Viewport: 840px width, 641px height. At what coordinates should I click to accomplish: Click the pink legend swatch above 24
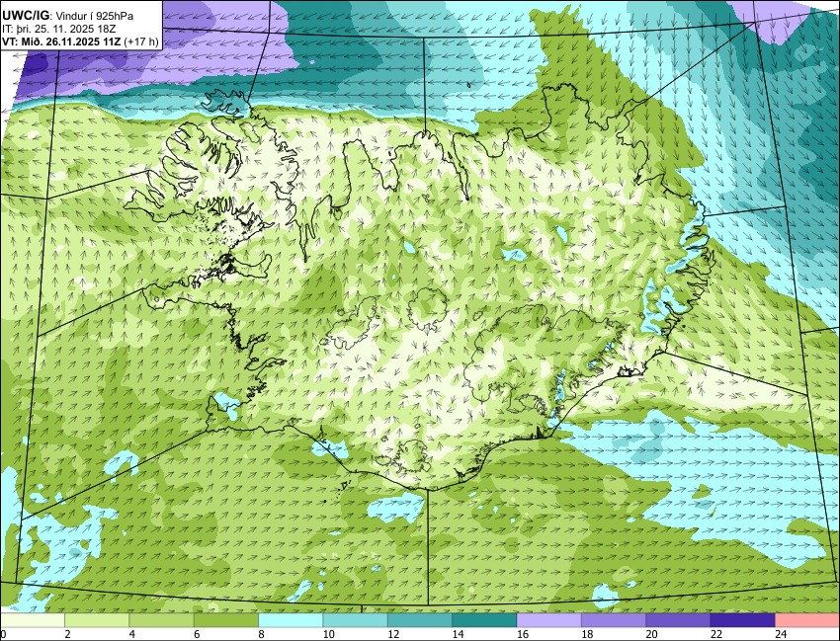click(x=807, y=620)
